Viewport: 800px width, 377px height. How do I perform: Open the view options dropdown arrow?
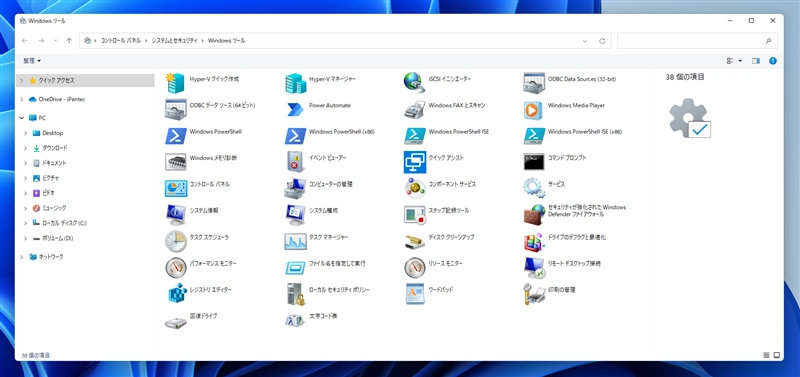point(740,61)
